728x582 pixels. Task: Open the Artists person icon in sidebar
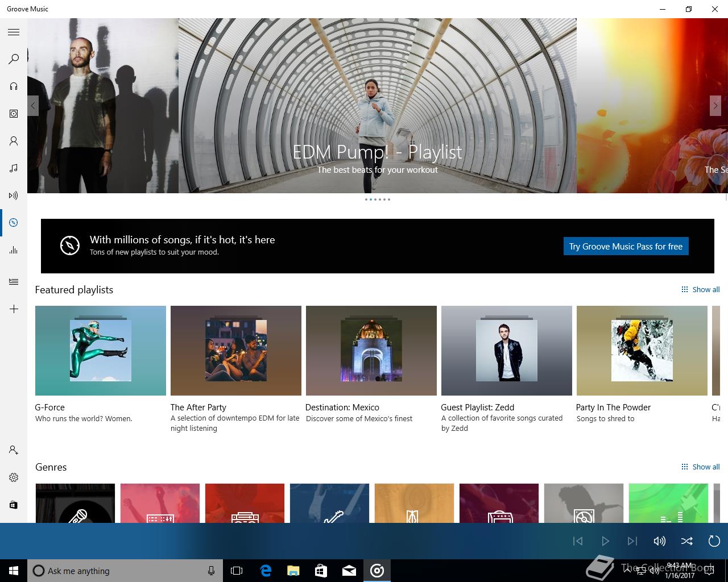14,141
